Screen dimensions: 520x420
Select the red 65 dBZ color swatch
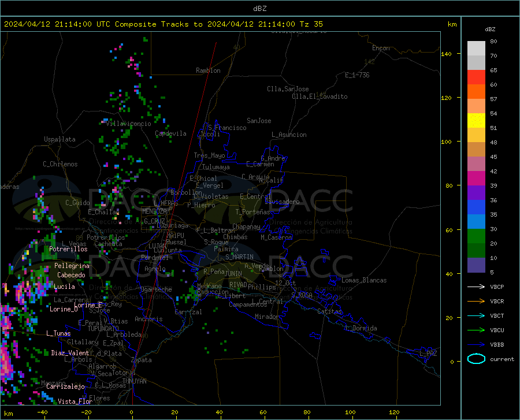476,77
